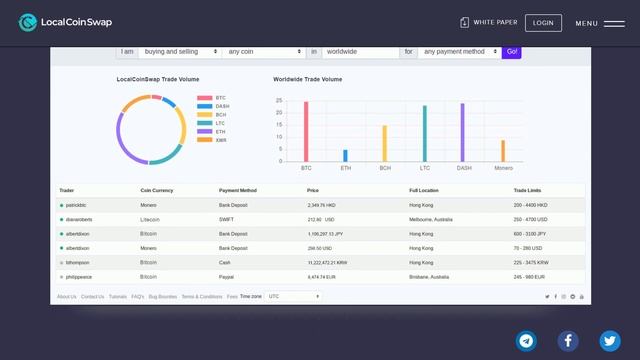
Task: Click the small Instagram icon in footer
Action: [564, 297]
